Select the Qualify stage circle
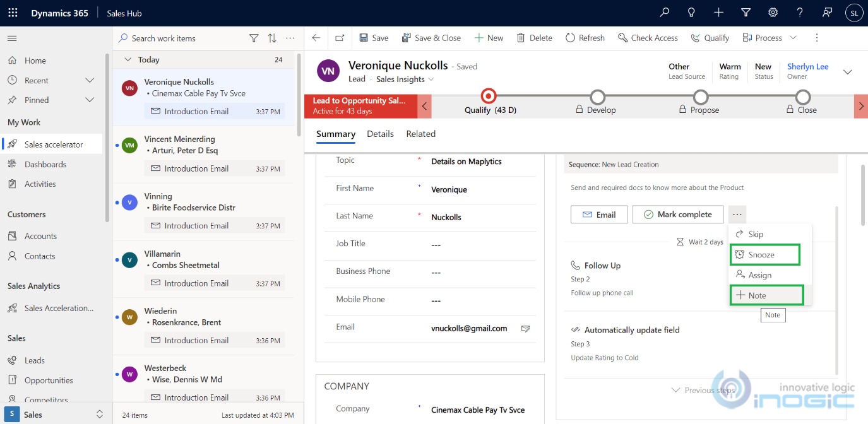This screenshot has width=868, height=424. pyautogui.click(x=488, y=97)
